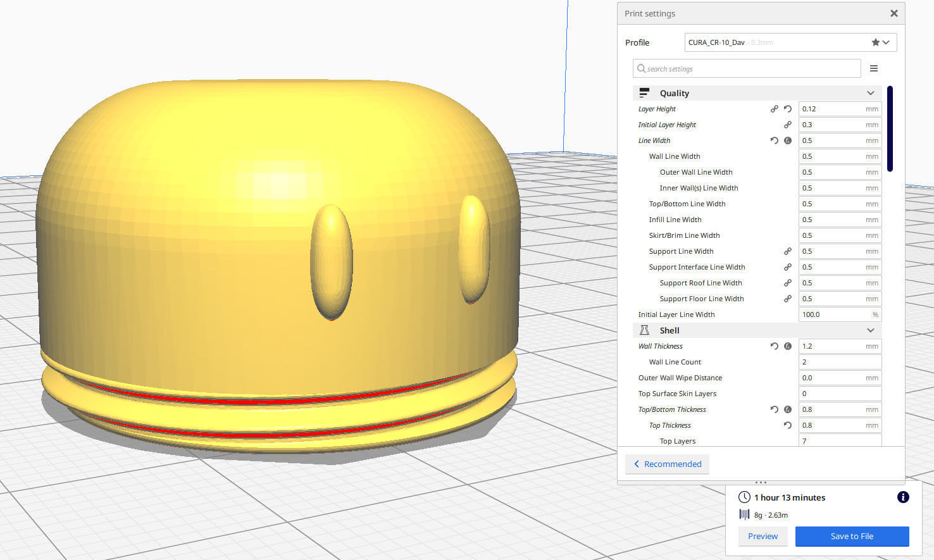Switch back to Recommended settings
The height and width of the screenshot is (560, 934).
point(668,464)
